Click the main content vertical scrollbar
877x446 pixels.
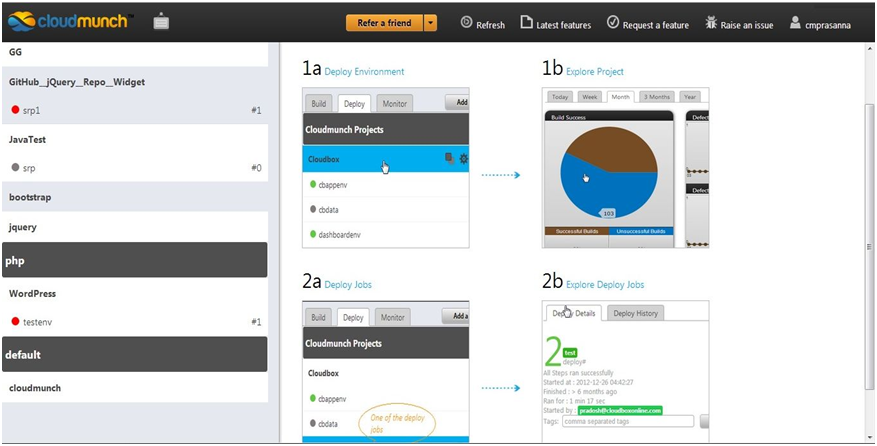[x=869, y=246]
